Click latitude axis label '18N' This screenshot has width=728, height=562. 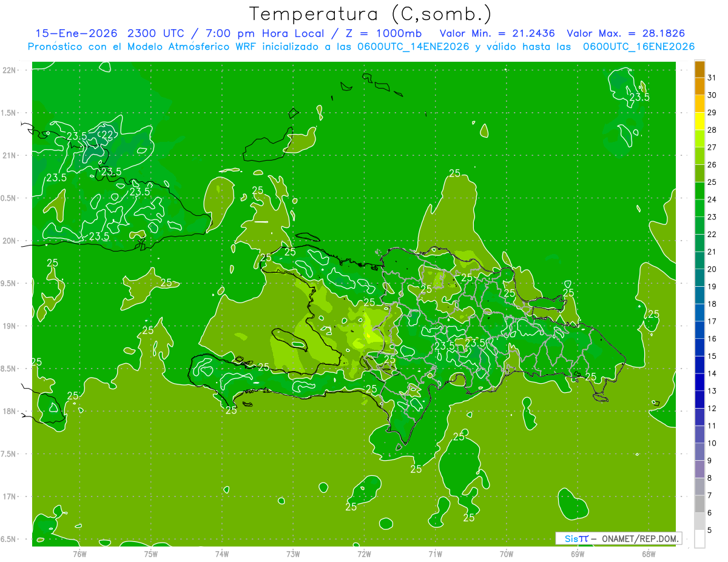[x=10, y=411]
